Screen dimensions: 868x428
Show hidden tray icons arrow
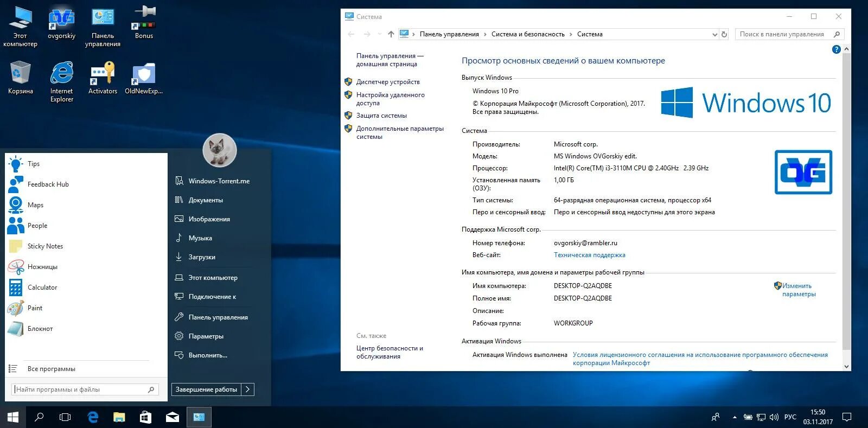pos(735,417)
